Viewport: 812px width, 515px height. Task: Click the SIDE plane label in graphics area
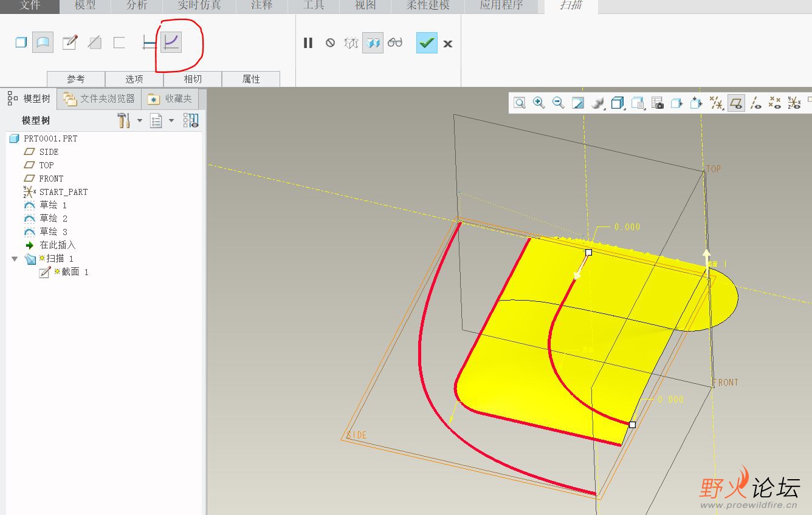(357, 435)
